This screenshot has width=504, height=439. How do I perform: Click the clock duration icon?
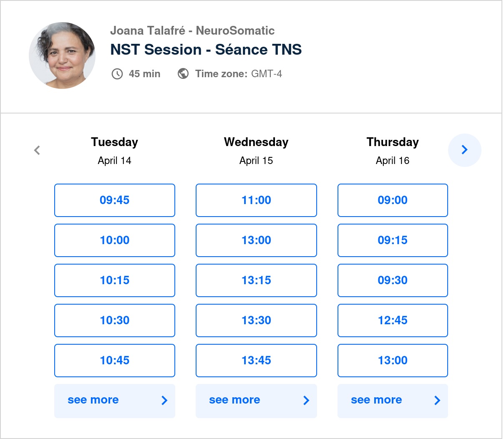click(x=117, y=74)
